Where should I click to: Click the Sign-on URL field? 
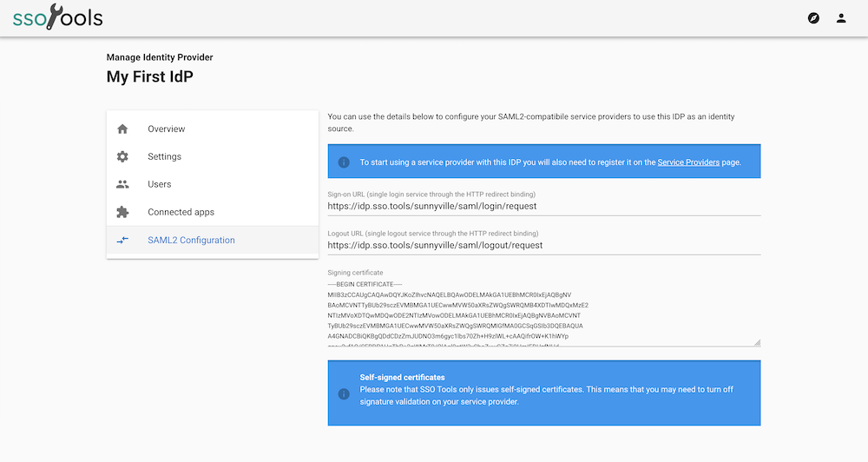(x=543, y=207)
